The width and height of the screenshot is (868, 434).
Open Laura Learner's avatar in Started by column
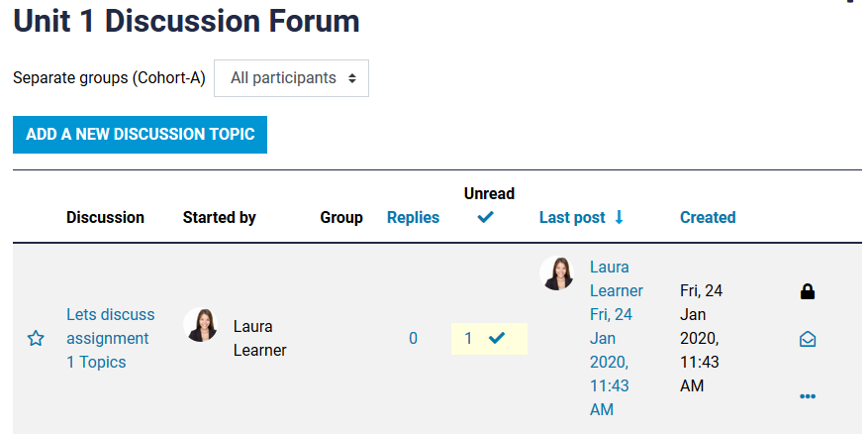coord(200,325)
